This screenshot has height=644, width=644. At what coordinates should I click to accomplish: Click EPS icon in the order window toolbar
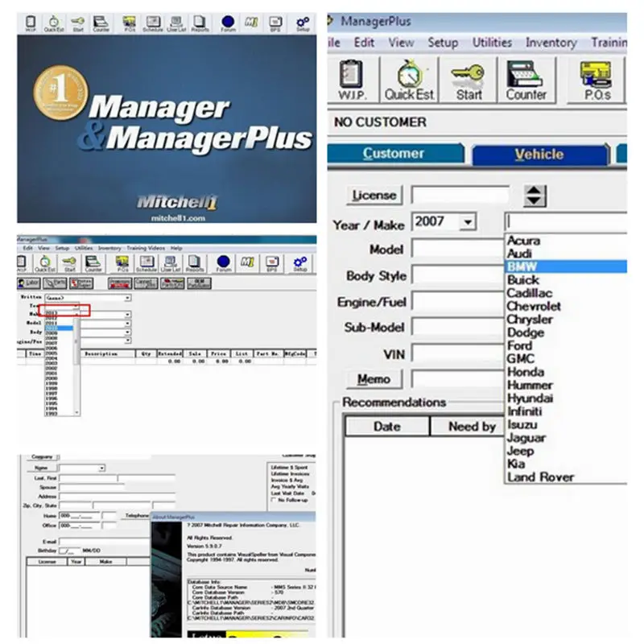coord(272,264)
